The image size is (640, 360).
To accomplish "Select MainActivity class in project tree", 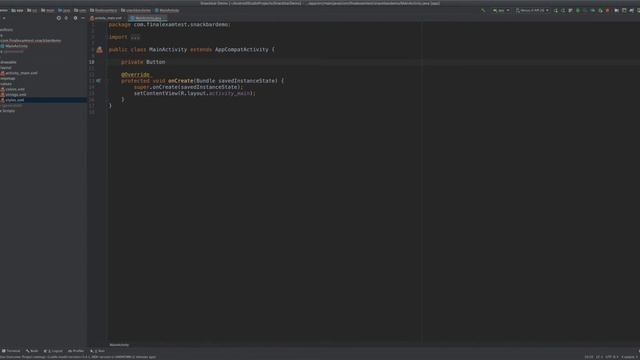I will pyautogui.click(x=14, y=46).
